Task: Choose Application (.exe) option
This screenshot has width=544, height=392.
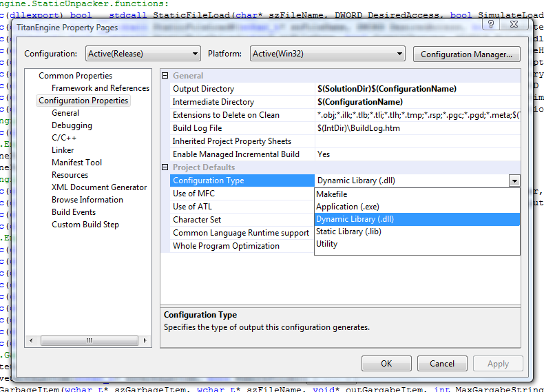Action: click(x=417, y=207)
